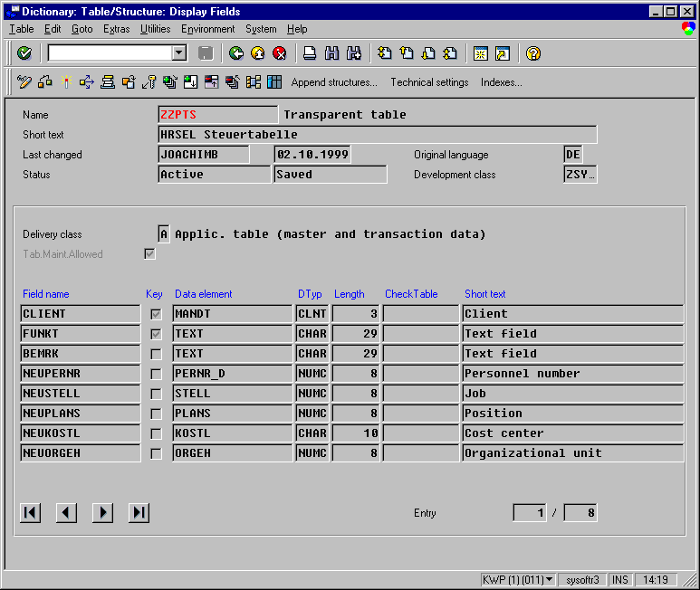Click the Last page navigation button
The image size is (700, 590).
point(139,513)
